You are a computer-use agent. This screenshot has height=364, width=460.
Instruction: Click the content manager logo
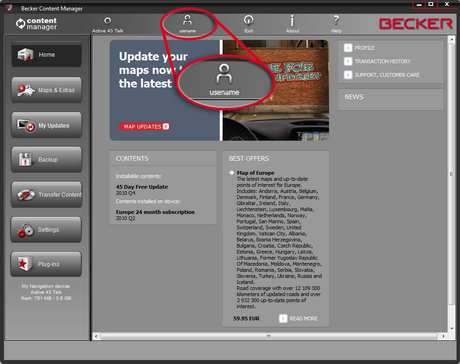pyautogui.click(x=36, y=24)
